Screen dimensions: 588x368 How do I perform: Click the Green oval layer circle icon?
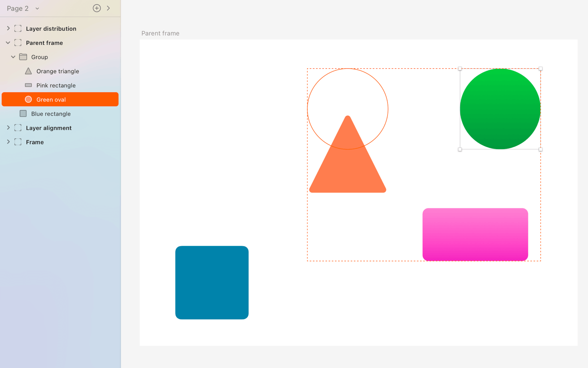28,99
